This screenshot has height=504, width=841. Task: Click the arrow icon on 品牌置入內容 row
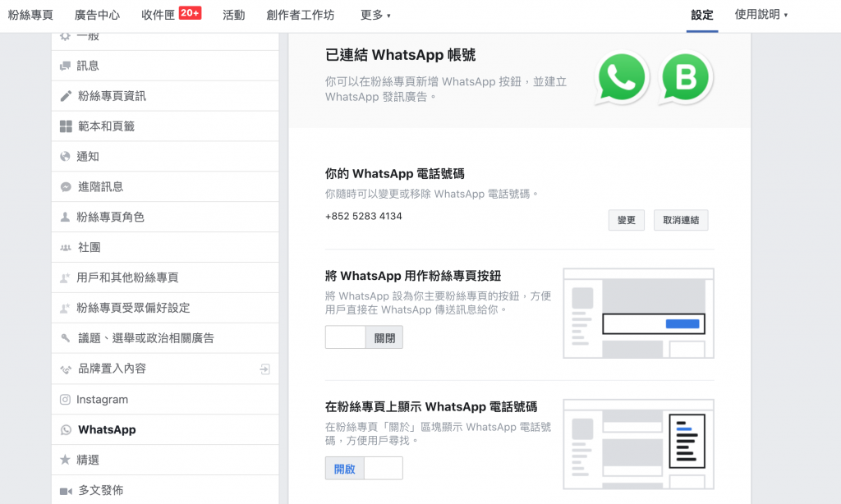pos(264,369)
